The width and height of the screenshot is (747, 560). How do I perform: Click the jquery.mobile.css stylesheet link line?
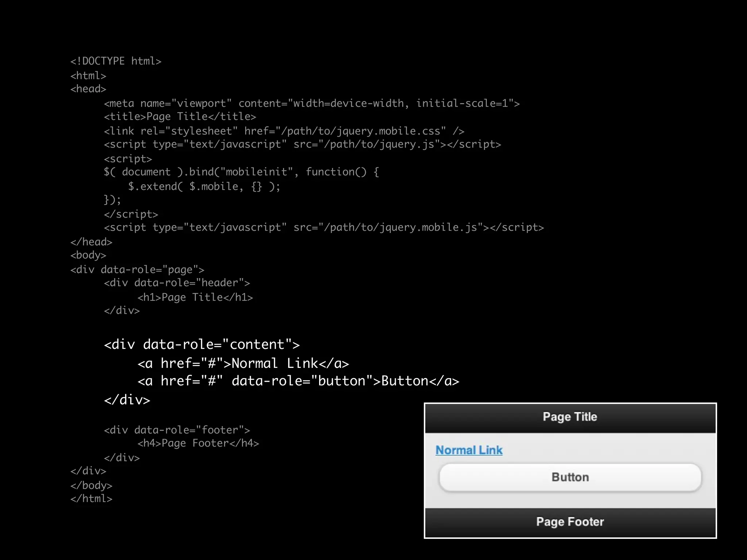click(x=284, y=131)
